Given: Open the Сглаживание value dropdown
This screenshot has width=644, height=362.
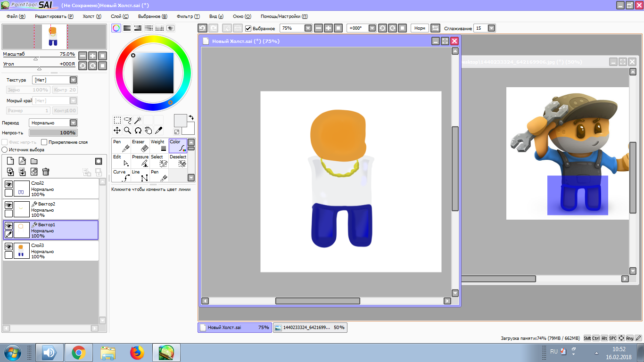Looking at the screenshot, I should click(x=492, y=28).
